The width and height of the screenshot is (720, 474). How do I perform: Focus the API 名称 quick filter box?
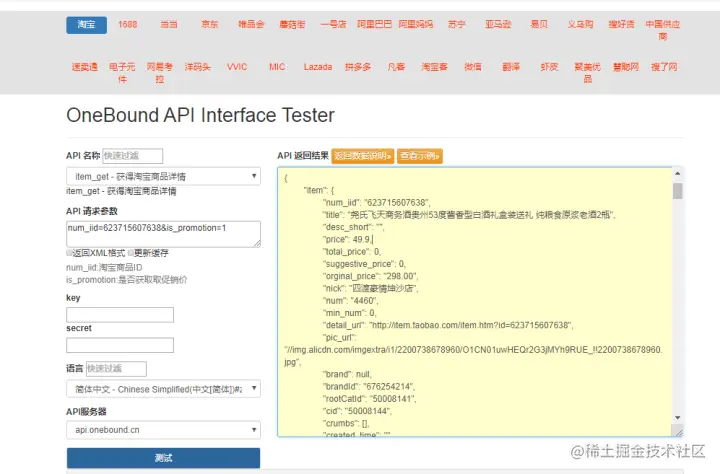pyautogui.click(x=132, y=156)
